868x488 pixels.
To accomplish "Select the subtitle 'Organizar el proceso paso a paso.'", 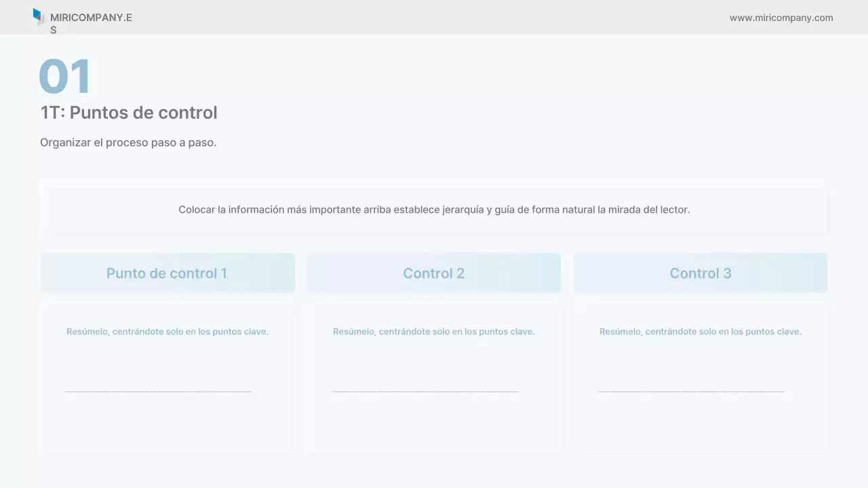I will [x=128, y=143].
